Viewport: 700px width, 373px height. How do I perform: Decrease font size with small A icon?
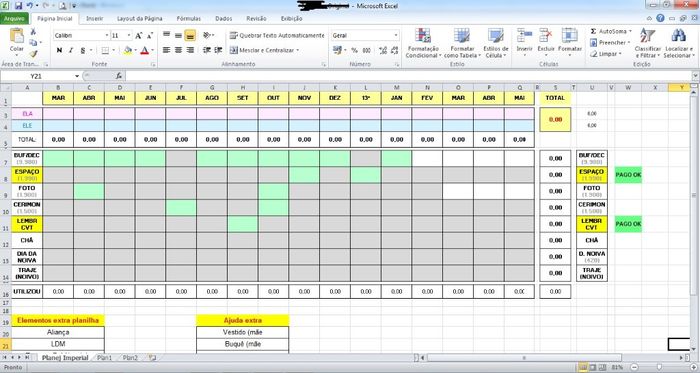pyautogui.click(x=150, y=36)
